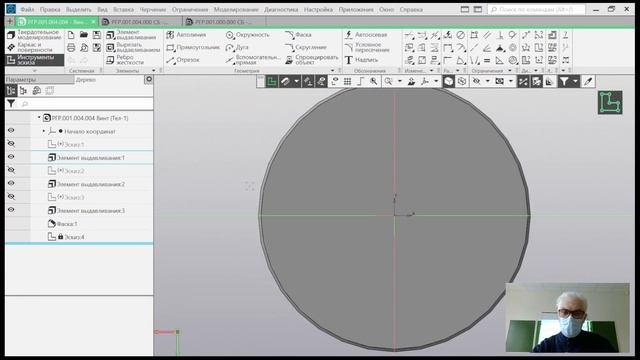Viewport: 640px width, 360px height.
Task: Open the Моделирование menu
Action: coord(236,9)
